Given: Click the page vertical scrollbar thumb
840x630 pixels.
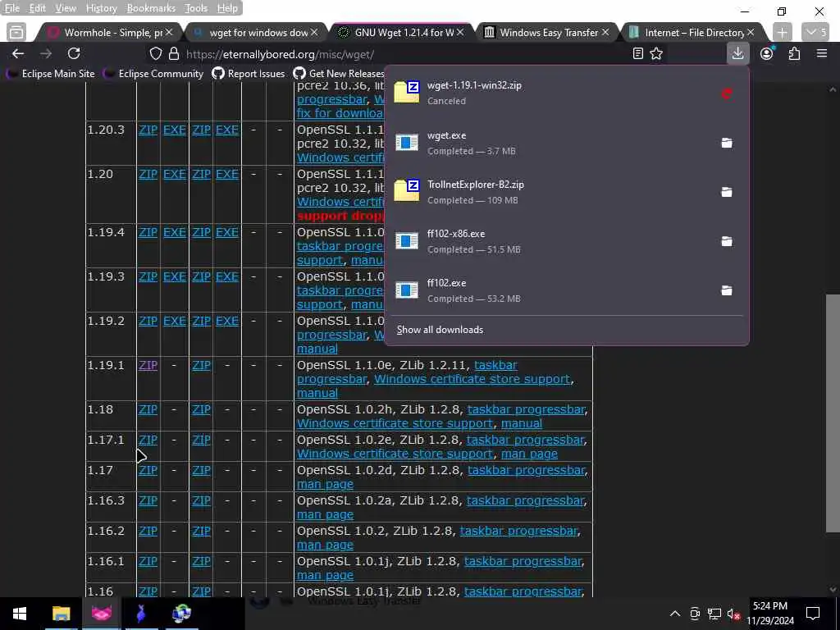Looking at the screenshot, I should point(832,413).
